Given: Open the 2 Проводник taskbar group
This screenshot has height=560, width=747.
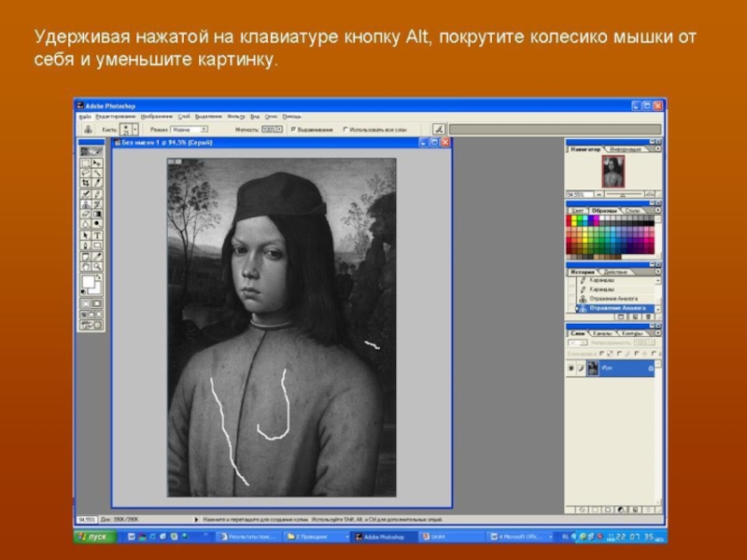Looking at the screenshot, I should (x=317, y=537).
